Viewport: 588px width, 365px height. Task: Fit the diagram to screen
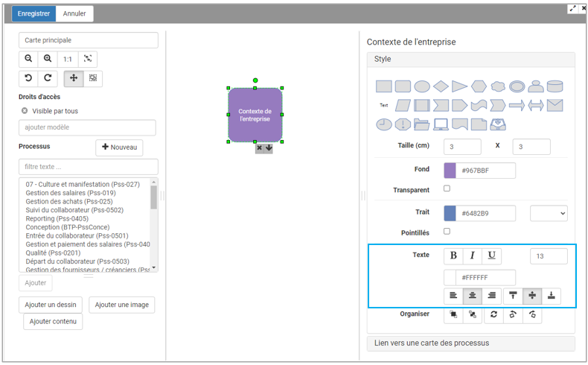point(88,59)
